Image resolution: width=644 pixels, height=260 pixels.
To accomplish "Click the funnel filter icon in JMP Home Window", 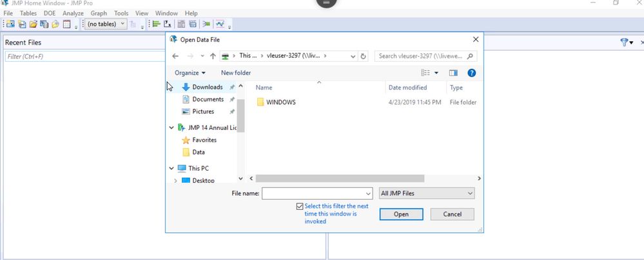I will pos(624,42).
